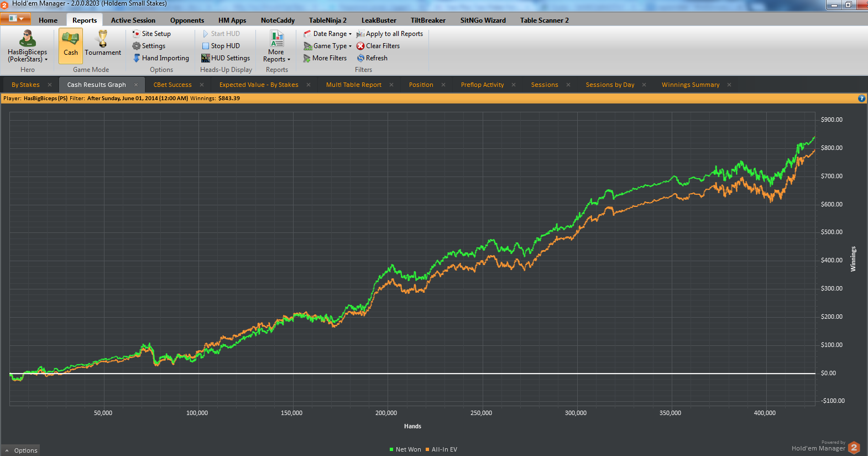Close the Cash Results Graph tab
The image size is (868, 456).
136,85
